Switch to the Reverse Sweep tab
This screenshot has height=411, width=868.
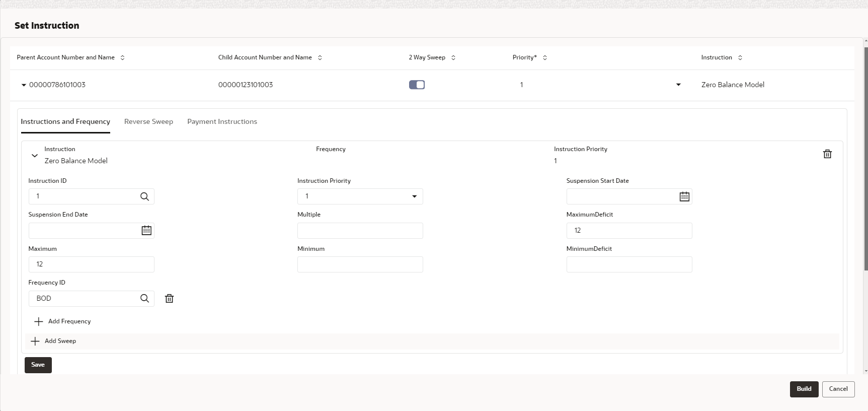148,121
